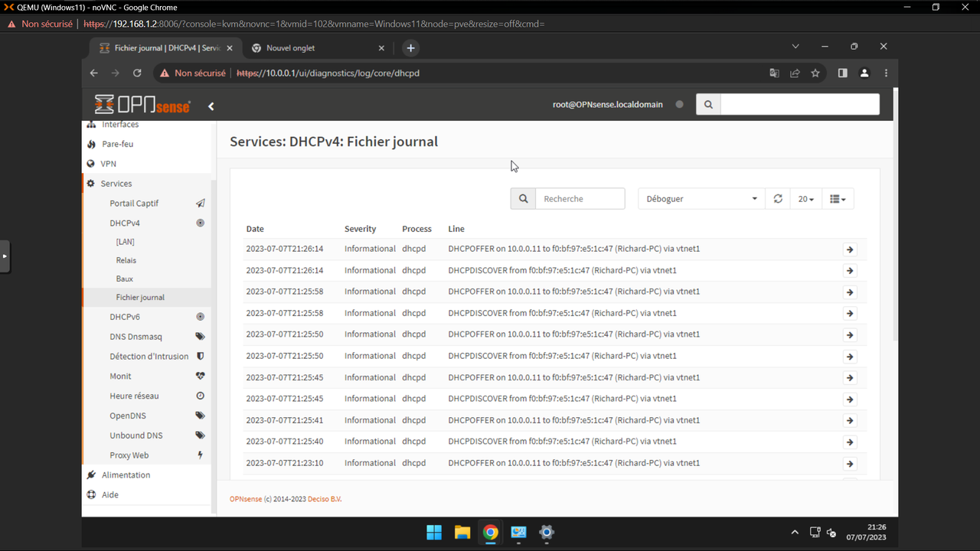Open details arrow for 21:26:14 DHCPOFFER row
Viewport: 980px width, 551px height.
850,249
